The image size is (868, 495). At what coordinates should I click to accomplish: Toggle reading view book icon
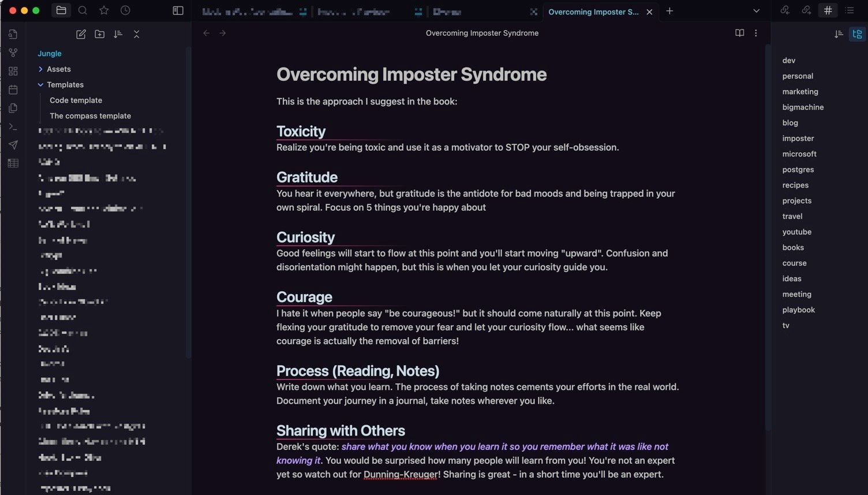tap(739, 33)
